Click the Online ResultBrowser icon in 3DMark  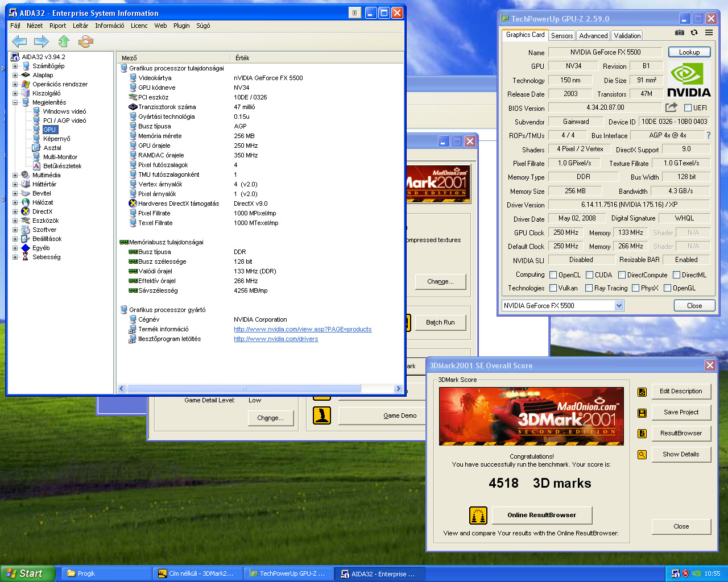pos(478,516)
